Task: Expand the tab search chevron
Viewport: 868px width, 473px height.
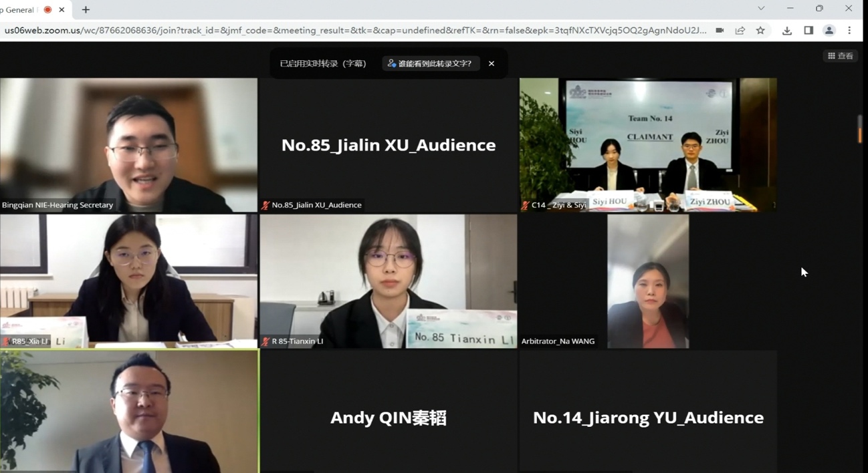Action: point(761,9)
